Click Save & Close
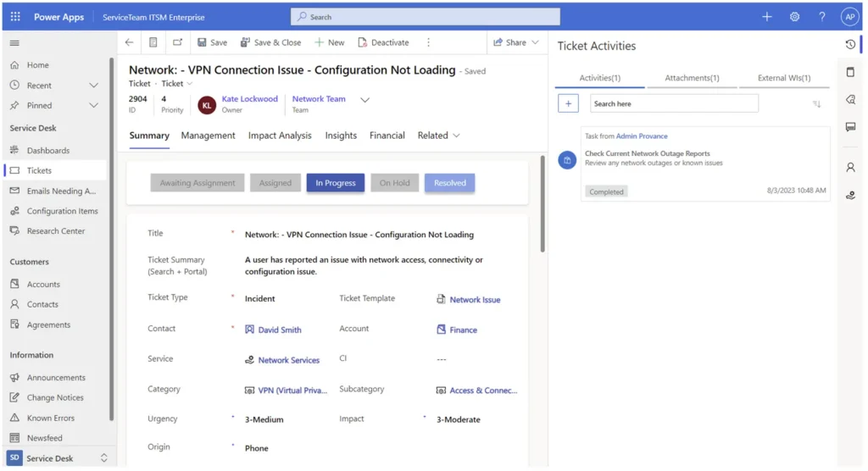 coord(270,42)
